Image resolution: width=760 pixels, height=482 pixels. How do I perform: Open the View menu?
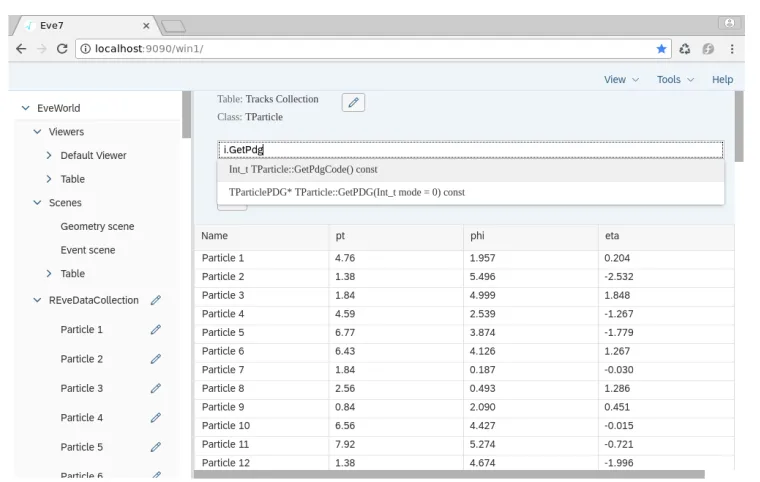coord(621,80)
